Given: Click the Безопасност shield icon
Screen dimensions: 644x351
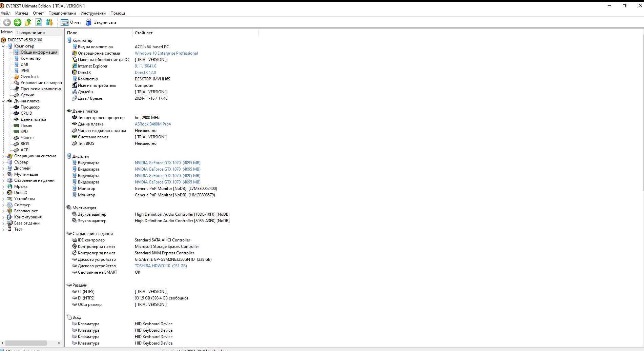Looking at the screenshot, I should [x=10, y=211].
